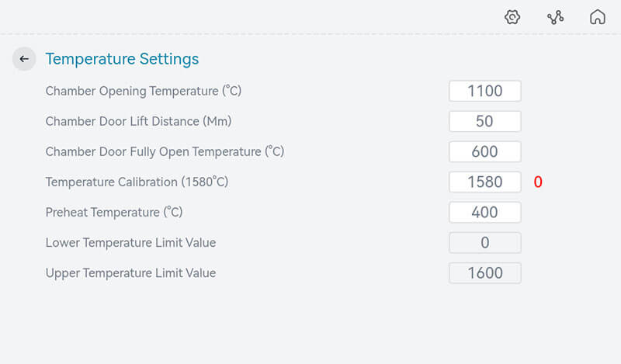Image resolution: width=621 pixels, height=364 pixels.
Task: Click the Chamber Door Fully Open Temperature label
Action: (165, 151)
